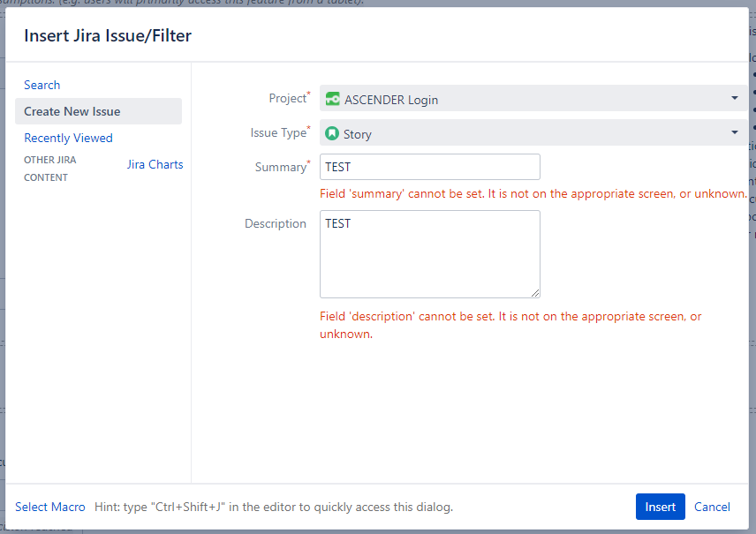Select the ASCENDER Login project text
Screen dimensions: 756x534
[x=391, y=100]
